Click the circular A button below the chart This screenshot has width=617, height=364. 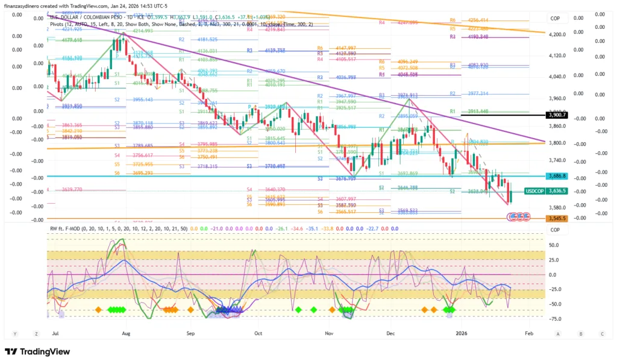[558, 333]
